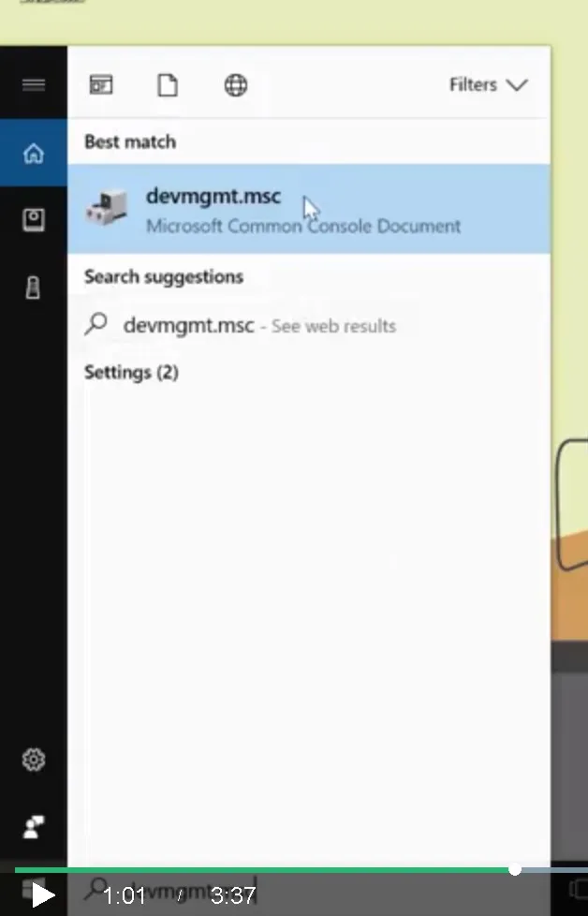The height and width of the screenshot is (916, 588).
Task: Select the Home icon in the sidebar
Action: tap(34, 154)
